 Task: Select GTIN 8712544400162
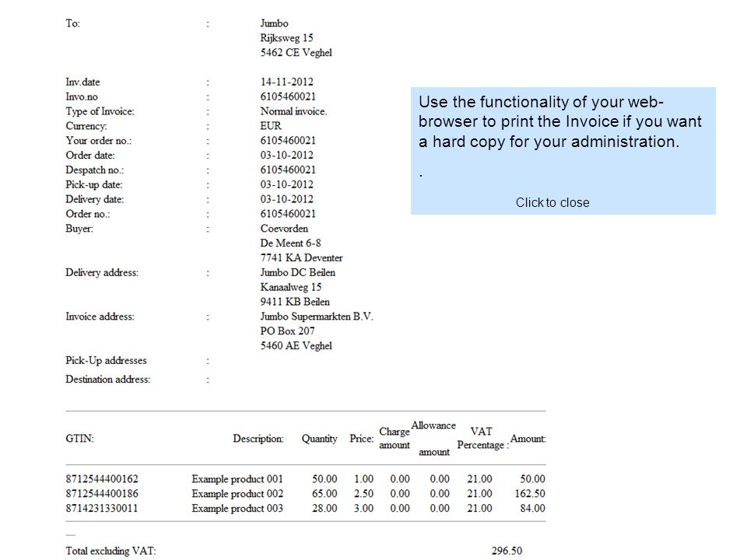[x=102, y=479]
